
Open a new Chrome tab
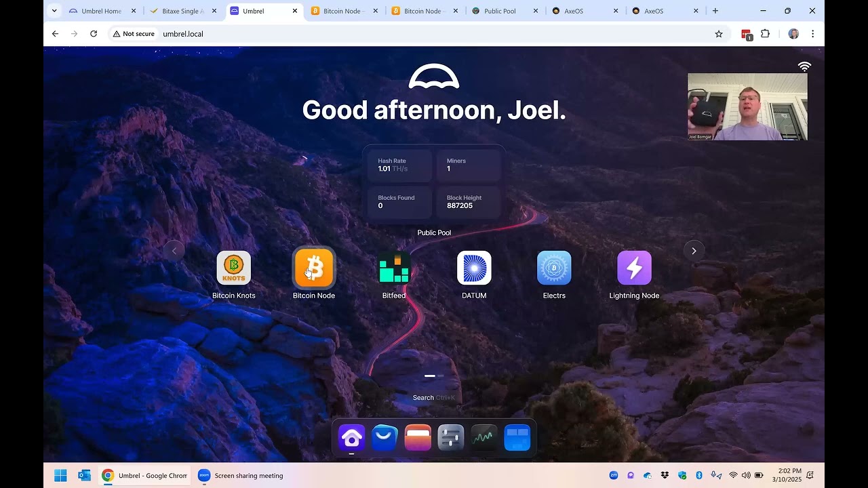(x=715, y=11)
